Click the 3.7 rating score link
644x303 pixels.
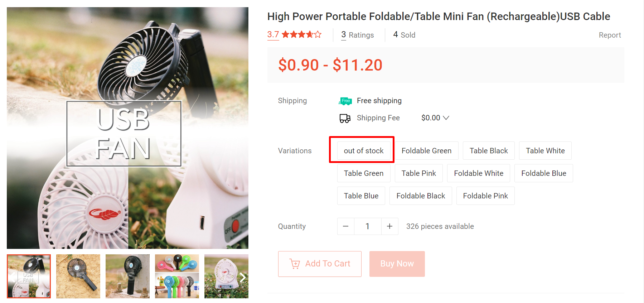[273, 34]
